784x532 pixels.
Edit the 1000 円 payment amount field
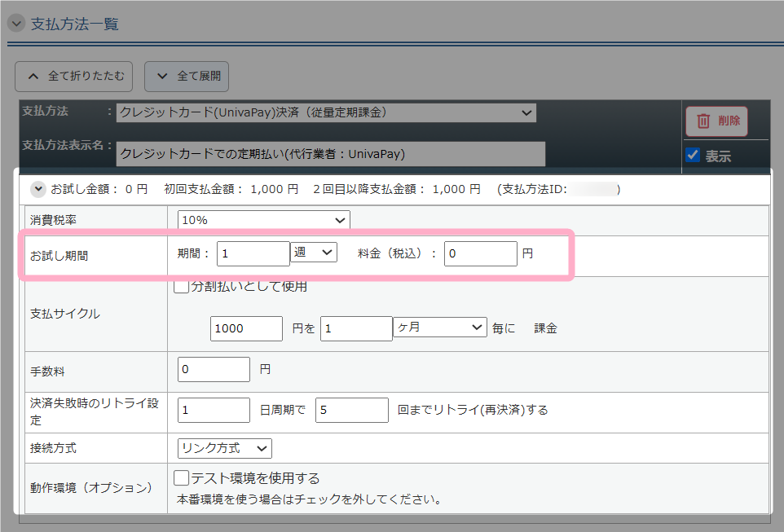[x=246, y=328]
